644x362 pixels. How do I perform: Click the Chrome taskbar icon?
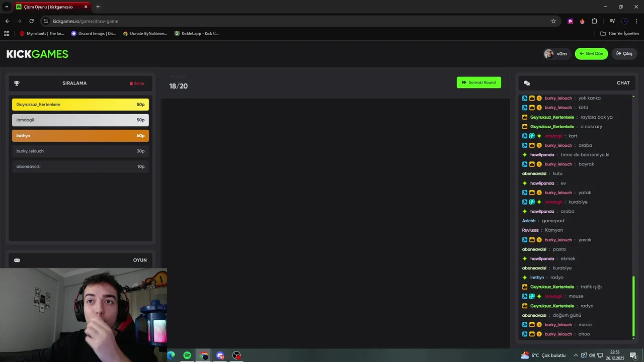(204, 355)
